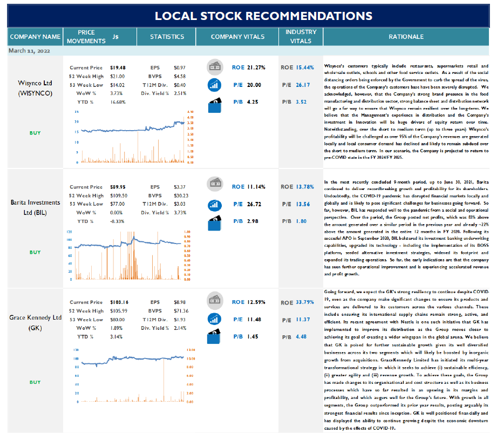Click Barita YTD value -8.33%
This screenshot has height=433, width=504.
[x=117, y=221]
